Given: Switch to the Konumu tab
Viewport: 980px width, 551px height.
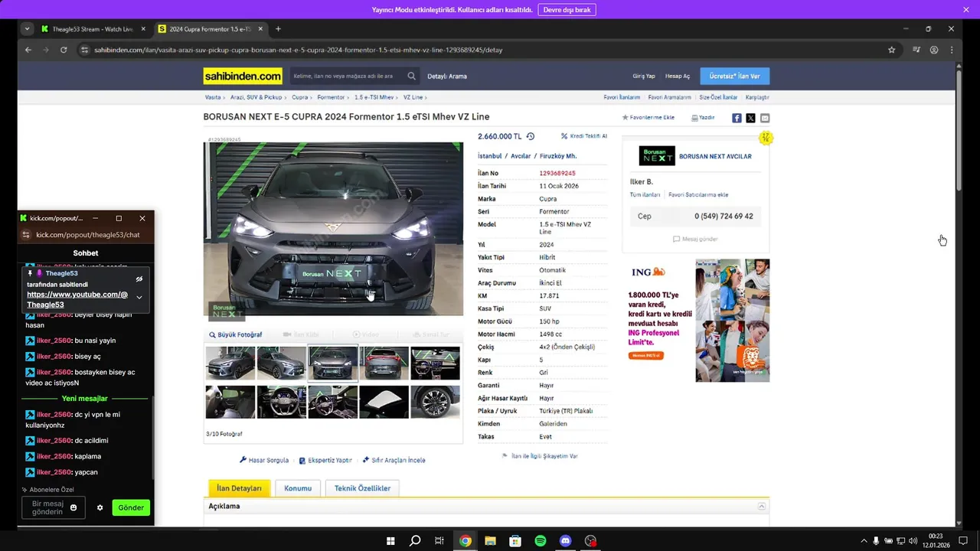Looking at the screenshot, I should (x=298, y=488).
